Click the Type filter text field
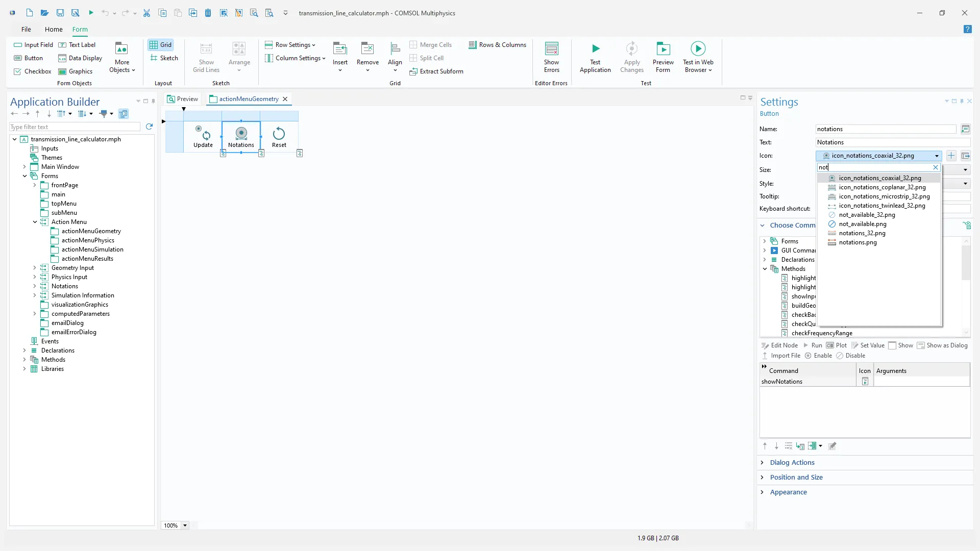This screenshot has width=980, height=551. pos(75,127)
